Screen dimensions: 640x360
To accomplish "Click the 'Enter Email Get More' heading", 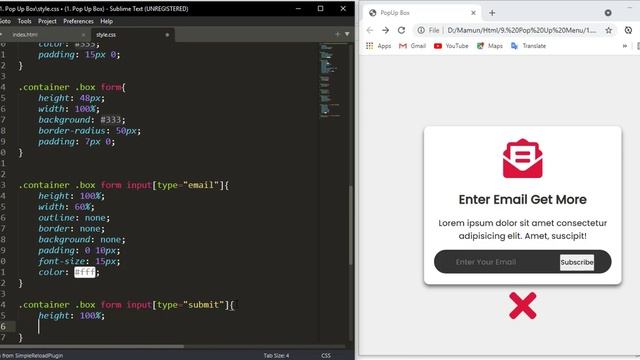I will tap(522, 200).
